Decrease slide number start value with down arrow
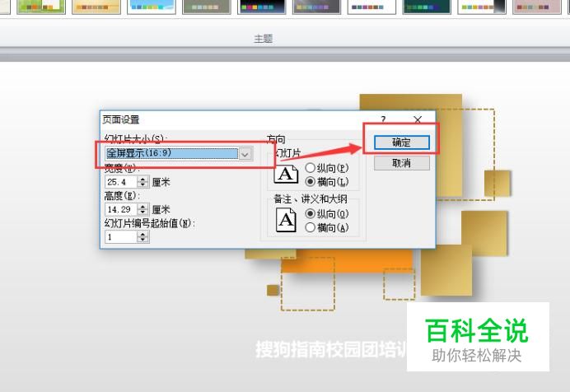 click(x=142, y=240)
